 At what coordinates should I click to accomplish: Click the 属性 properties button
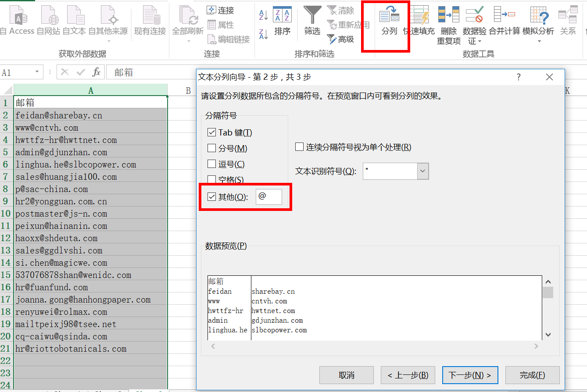coord(221,25)
